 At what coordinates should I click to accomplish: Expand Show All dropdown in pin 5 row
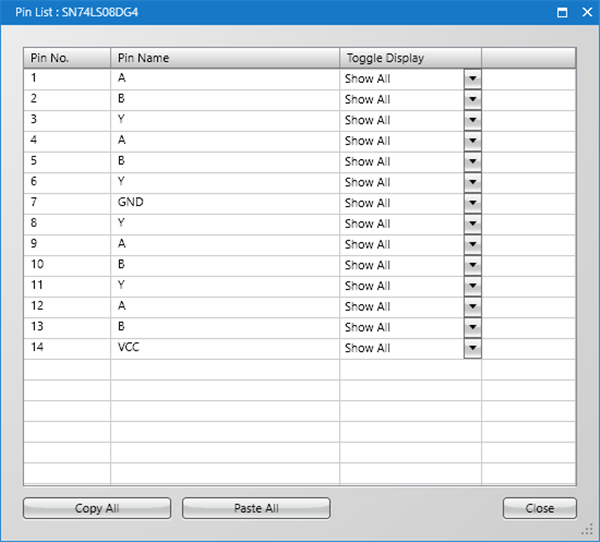(473, 162)
